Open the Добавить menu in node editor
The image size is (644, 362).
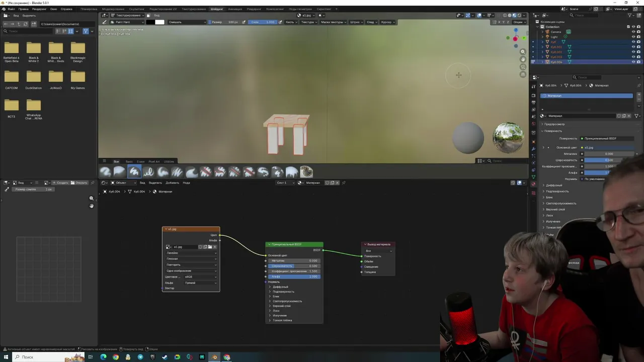(x=173, y=183)
